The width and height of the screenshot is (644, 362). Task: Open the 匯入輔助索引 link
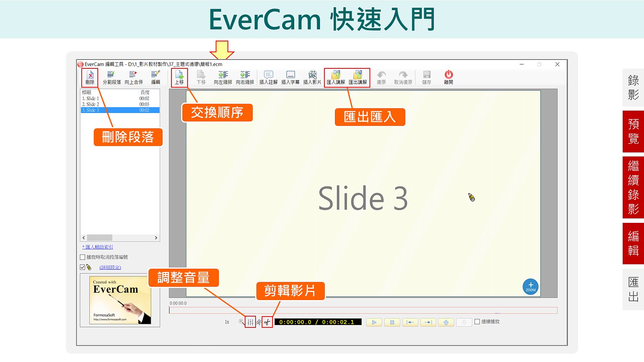click(x=99, y=247)
